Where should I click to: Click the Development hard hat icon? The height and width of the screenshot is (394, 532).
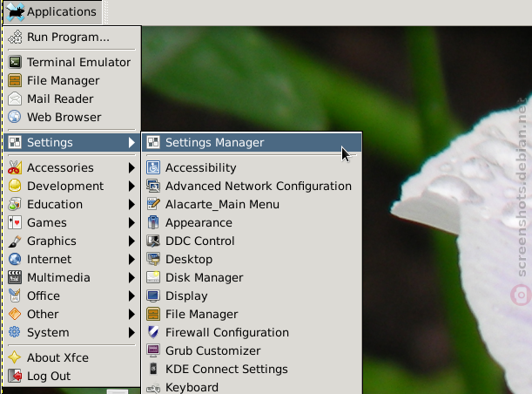click(x=15, y=186)
